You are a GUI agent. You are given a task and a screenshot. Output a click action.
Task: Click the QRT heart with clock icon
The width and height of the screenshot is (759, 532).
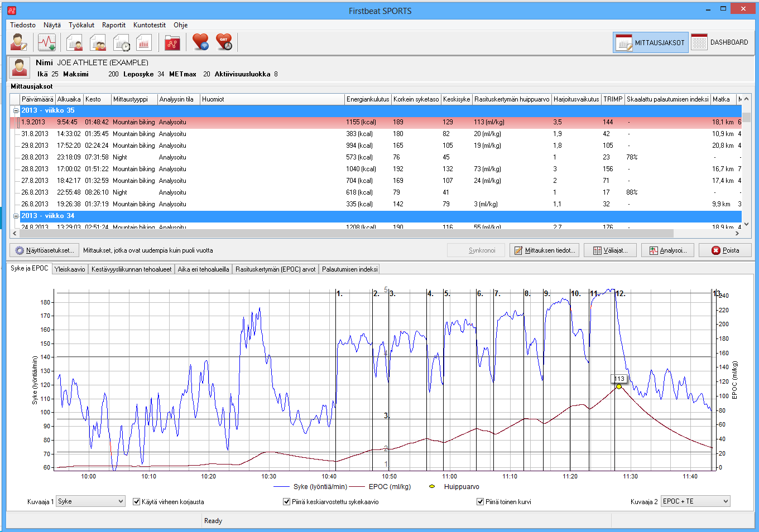pyautogui.click(x=224, y=42)
